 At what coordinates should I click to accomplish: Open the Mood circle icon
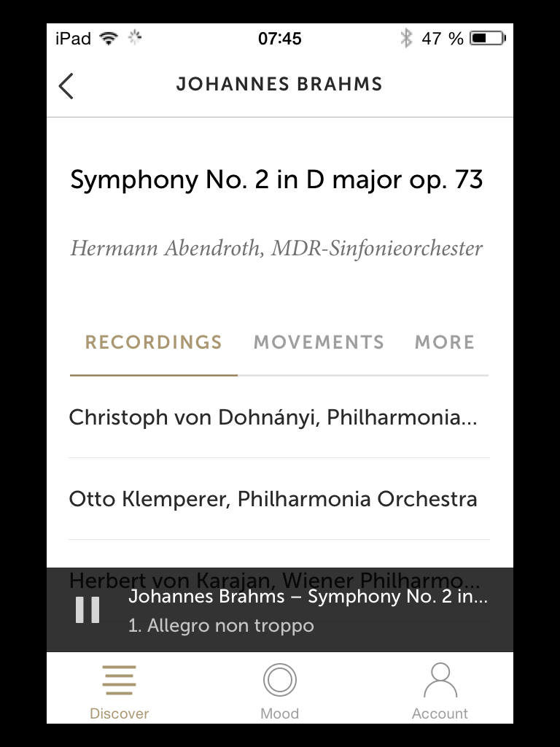[279, 680]
